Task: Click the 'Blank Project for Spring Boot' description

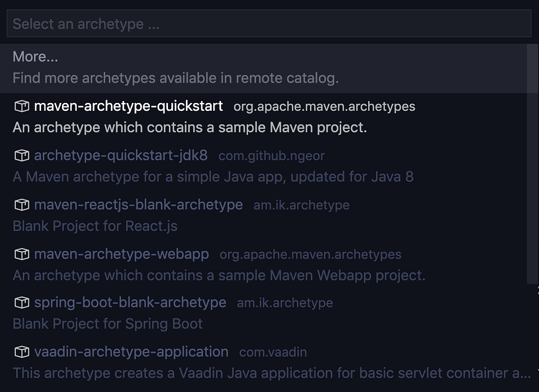Action: point(107,324)
